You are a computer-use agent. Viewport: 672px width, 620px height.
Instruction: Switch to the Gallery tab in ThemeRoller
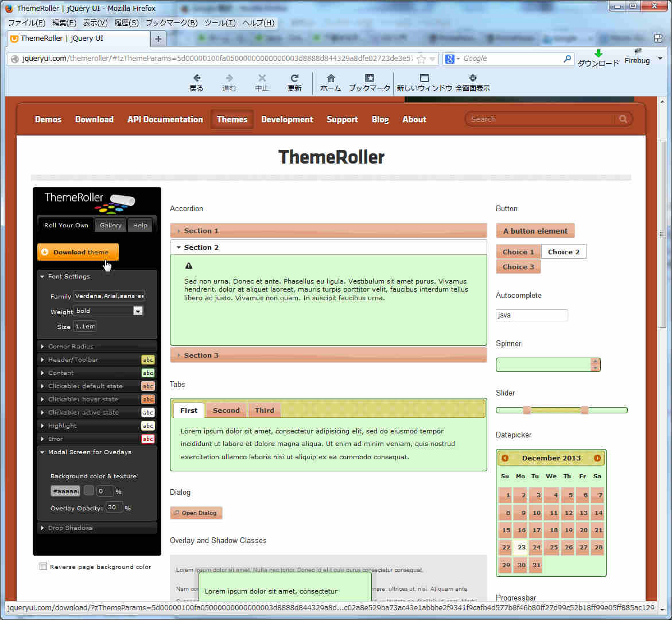coord(110,225)
